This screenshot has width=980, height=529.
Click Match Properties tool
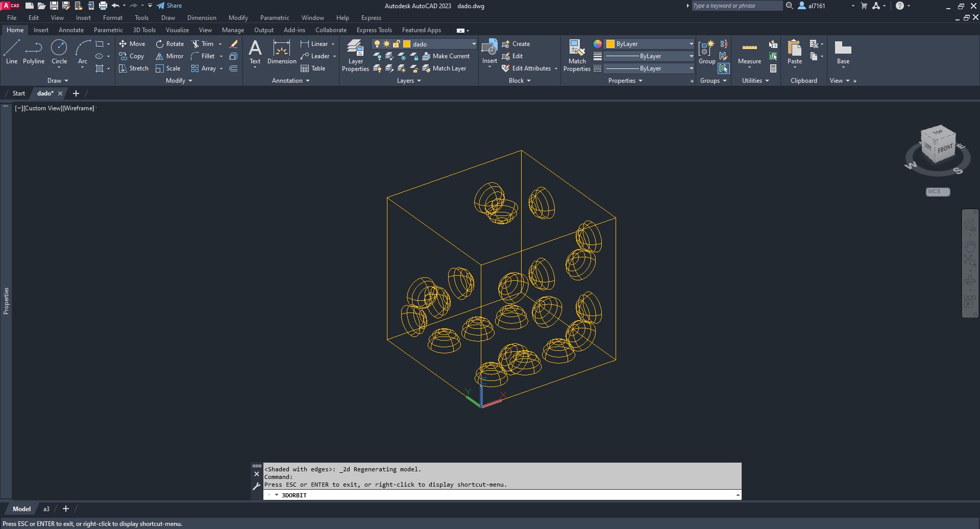(x=577, y=55)
